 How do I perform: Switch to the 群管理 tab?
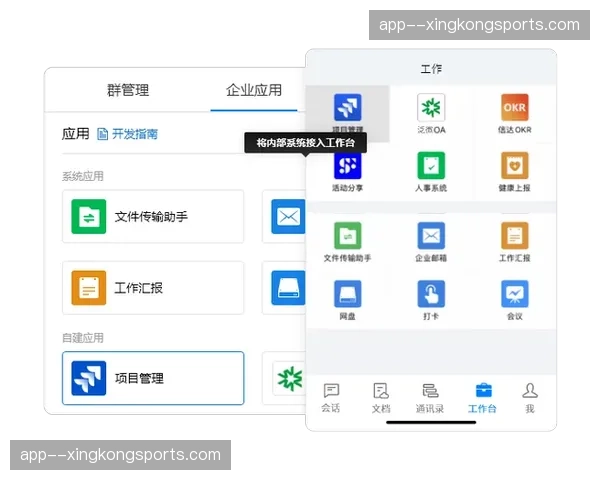point(128,90)
